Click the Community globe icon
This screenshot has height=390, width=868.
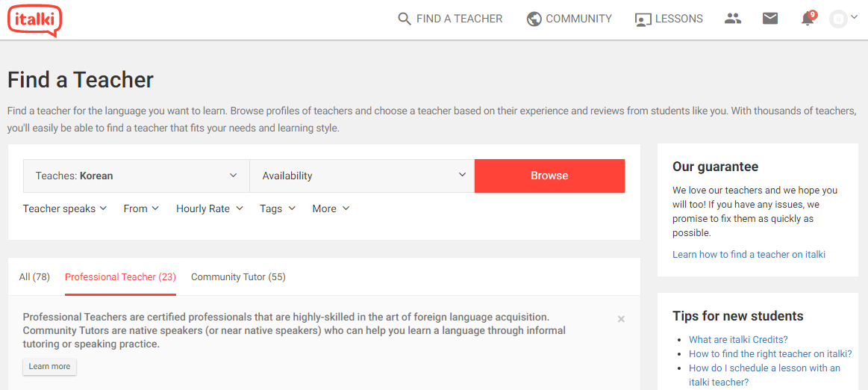534,19
